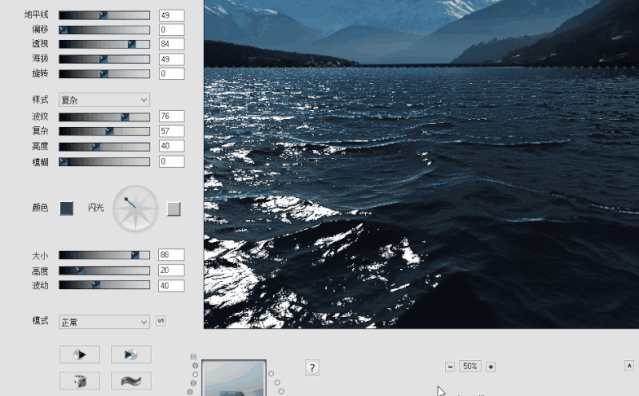The height and width of the screenshot is (396, 639).
Task: Adjust the 模糊 blur slider
Action: coord(104,162)
